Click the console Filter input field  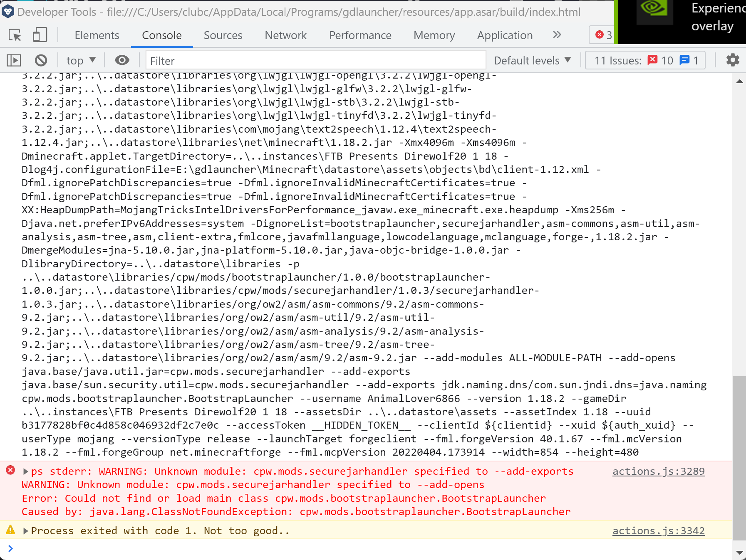click(316, 60)
